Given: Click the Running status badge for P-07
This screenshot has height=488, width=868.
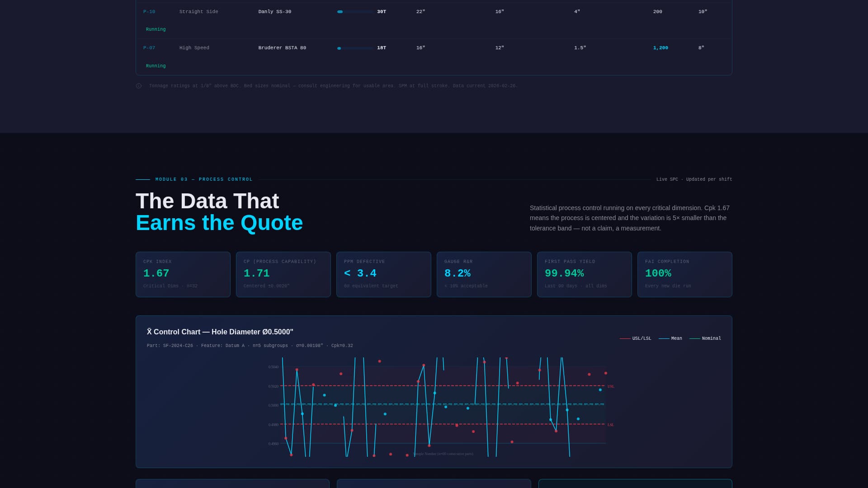Looking at the screenshot, I should pyautogui.click(x=156, y=66).
